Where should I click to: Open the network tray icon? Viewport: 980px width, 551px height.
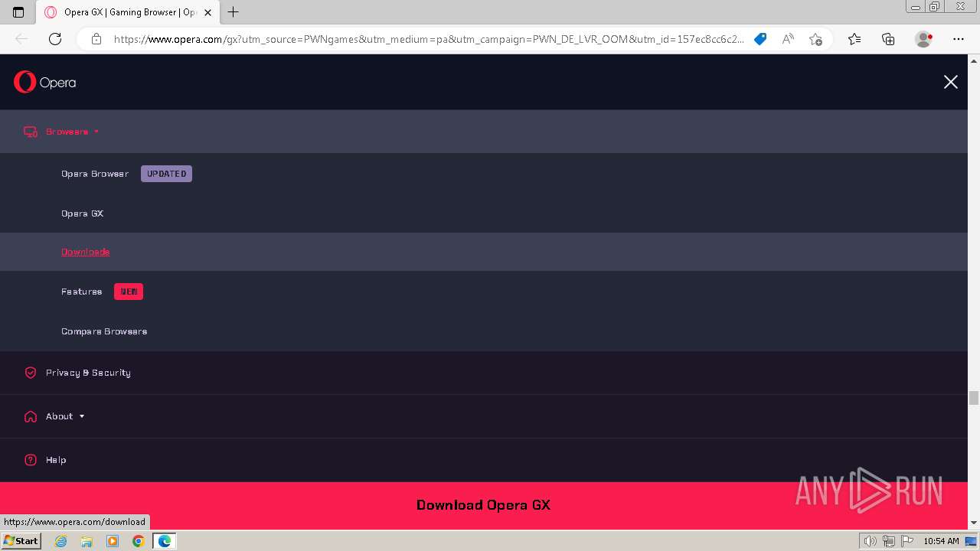pyautogui.click(x=889, y=541)
